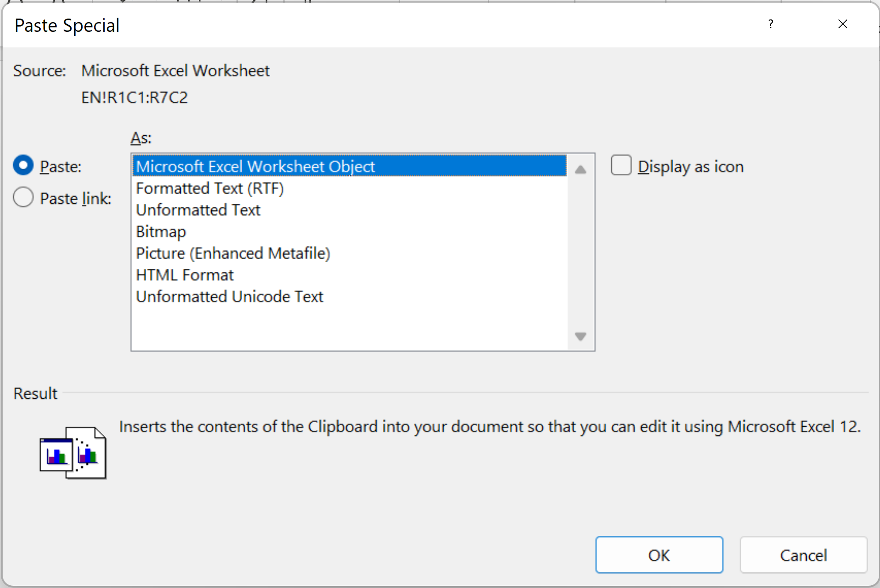880x588 pixels.
Task: Click the Cancel button
Action: pos(804,555)
